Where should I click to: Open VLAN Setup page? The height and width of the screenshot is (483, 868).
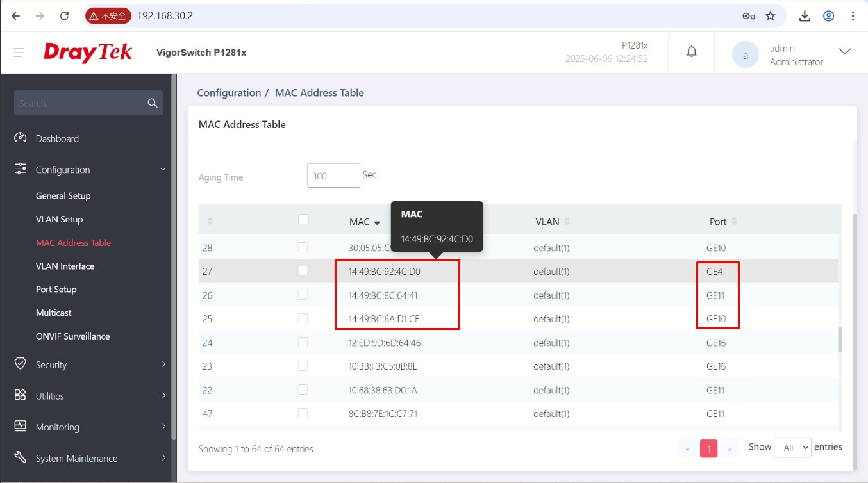59,219
